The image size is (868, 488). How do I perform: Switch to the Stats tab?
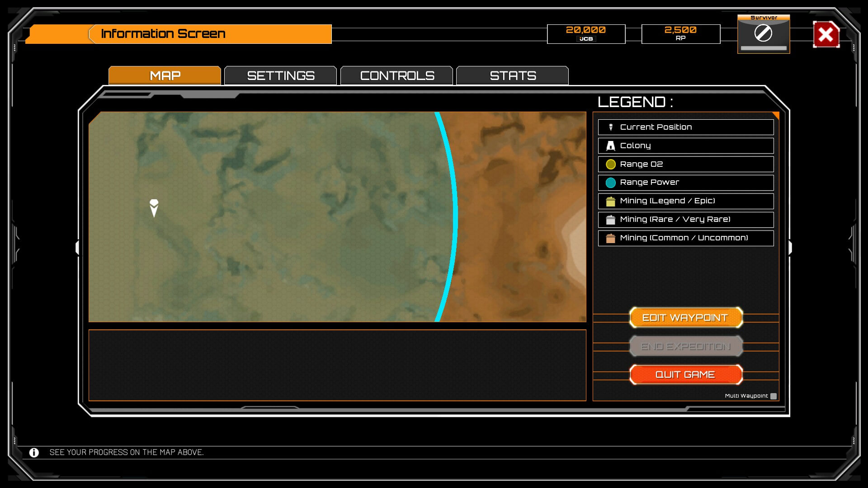[x=512, y=75]
